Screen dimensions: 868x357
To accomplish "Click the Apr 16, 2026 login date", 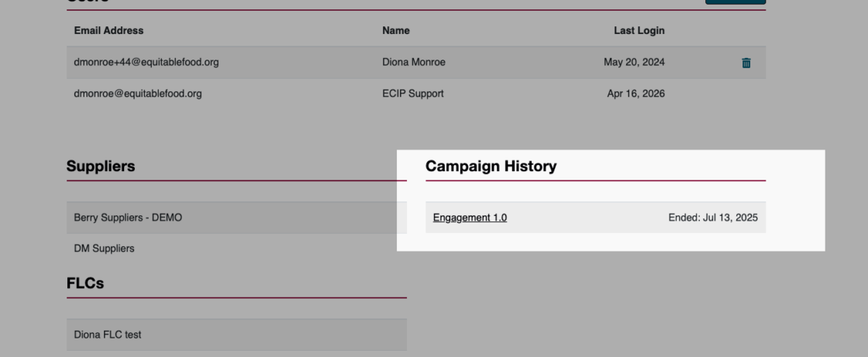I will [x=635, y=94].
